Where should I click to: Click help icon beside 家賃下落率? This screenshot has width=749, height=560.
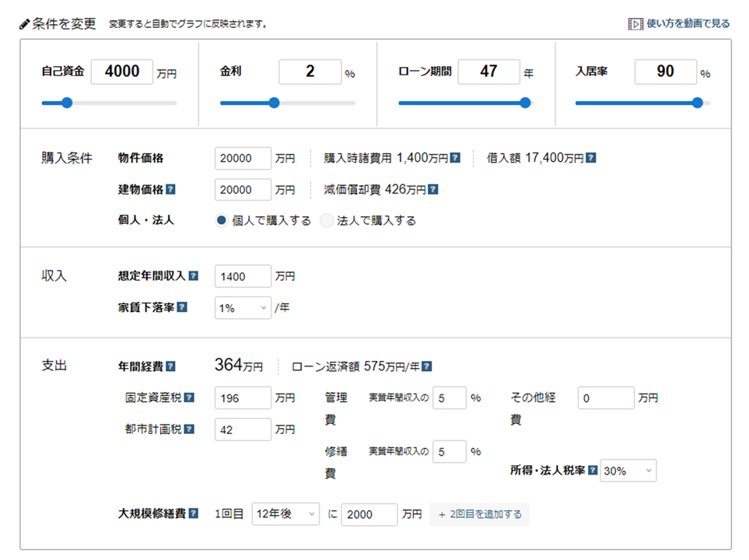point(181,307)
